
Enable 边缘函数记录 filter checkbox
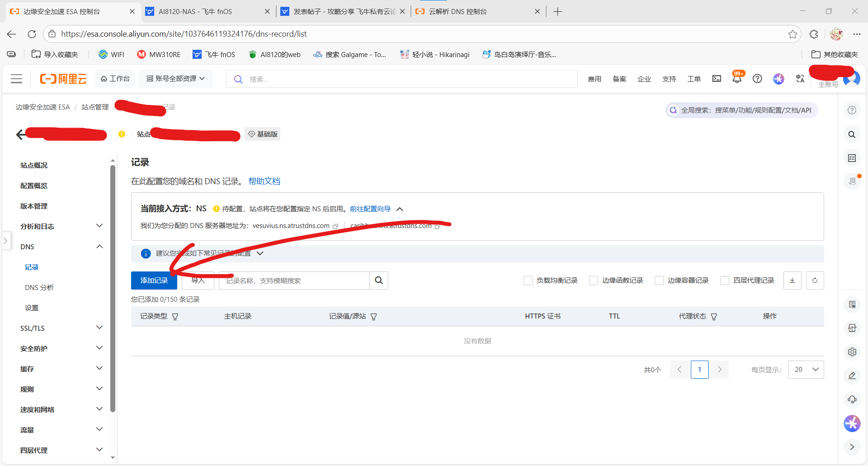(x=594, y=281)
